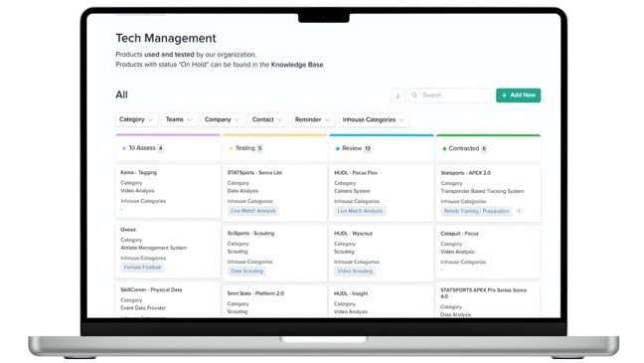644x363 pixels.
Task: Open the Smrt Stats - Platform 2.0 card
Action: [x=274, y=301]
